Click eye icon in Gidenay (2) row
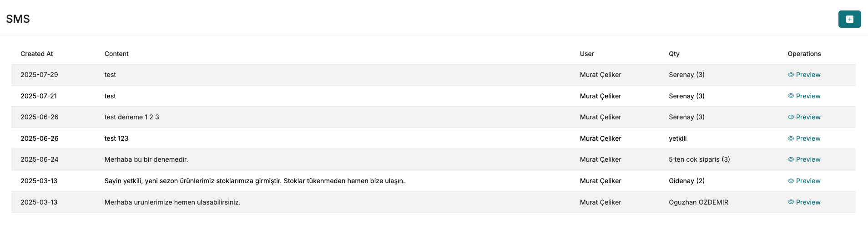 pos(791,181)
